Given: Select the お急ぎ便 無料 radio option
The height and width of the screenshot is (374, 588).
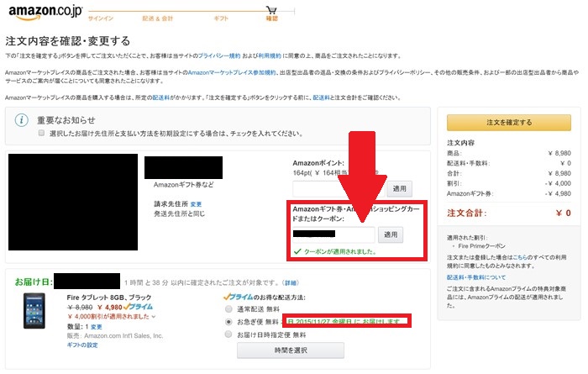Looking at the screenshot, I should (x=228, y=322).
